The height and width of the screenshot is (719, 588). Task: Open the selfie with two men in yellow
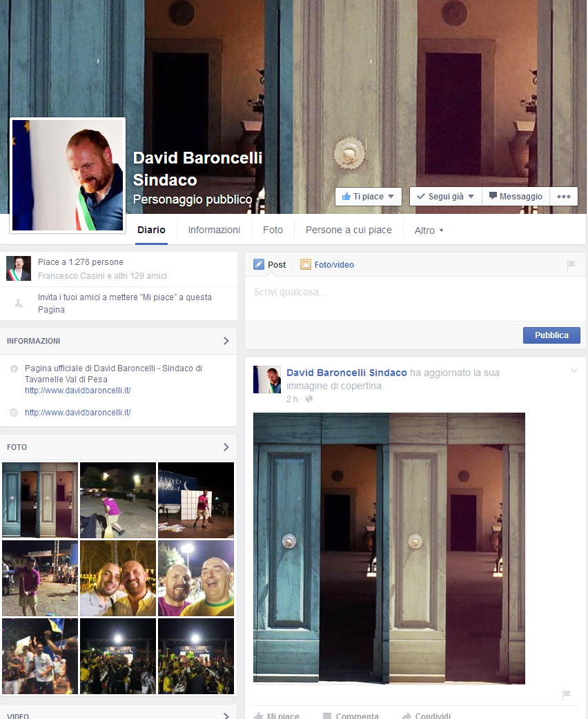click(118, 578)
